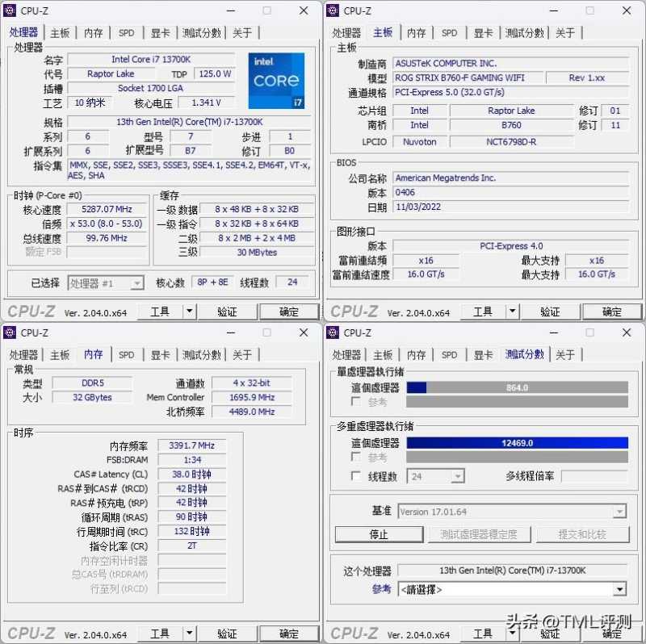Click CPU-Z title icon in the benchmark window
This screenshot has width=646, height=644.
333,332
